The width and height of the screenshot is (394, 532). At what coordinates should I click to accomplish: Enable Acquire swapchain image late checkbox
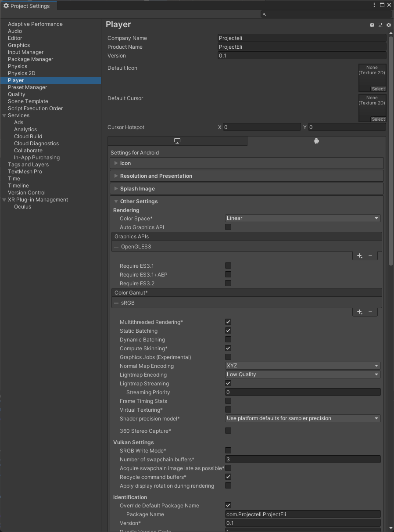pyautogui.click(x=228, y=468)
